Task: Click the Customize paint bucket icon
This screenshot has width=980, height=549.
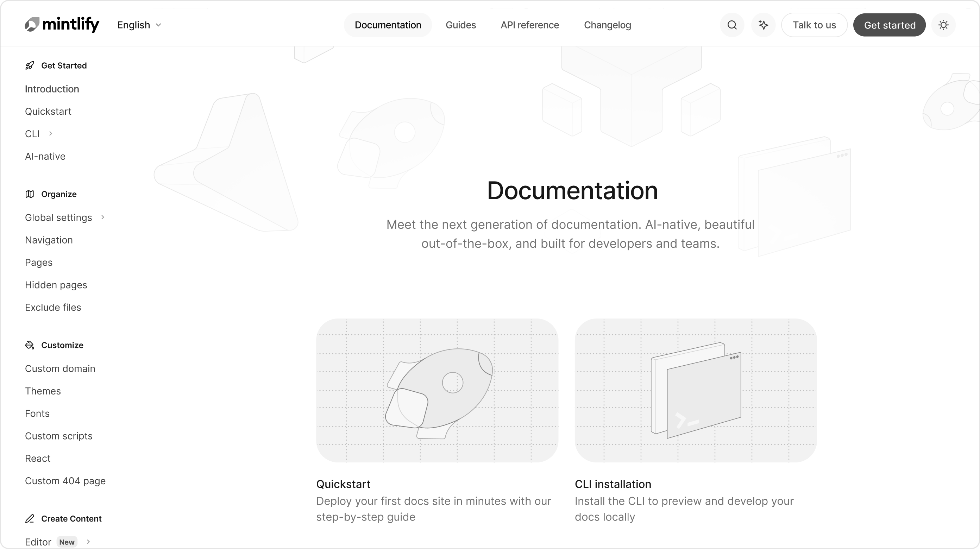Action: pos(30,345)
